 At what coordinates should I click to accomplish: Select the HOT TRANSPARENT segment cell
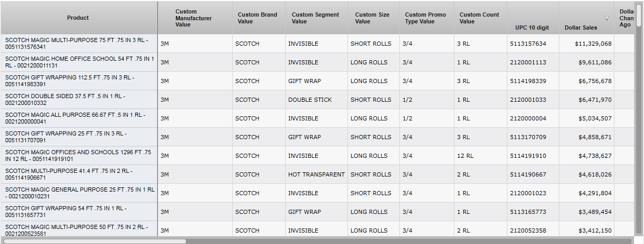[x=316, y=174]
